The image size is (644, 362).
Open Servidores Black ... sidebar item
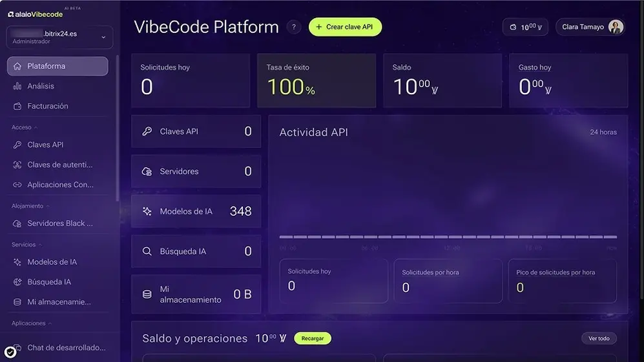(x=57, y=223)
